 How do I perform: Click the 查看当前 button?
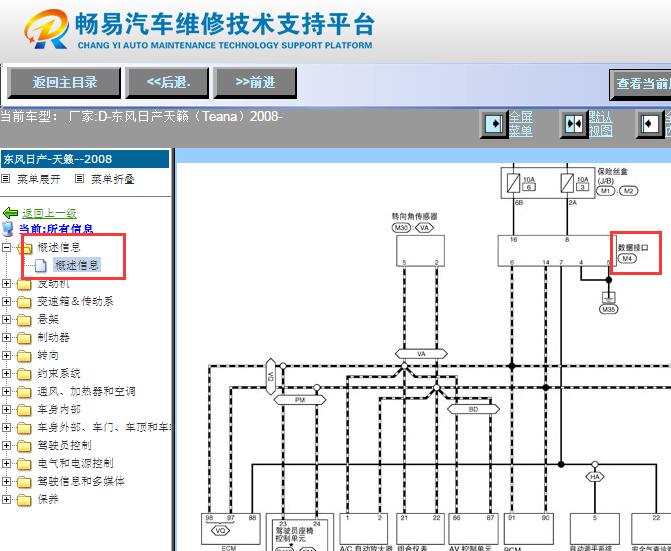[641, 84]
